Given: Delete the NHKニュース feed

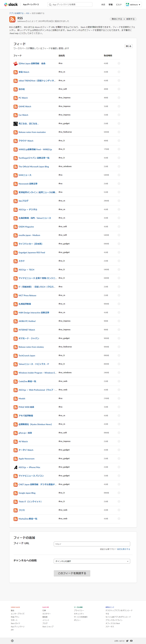Looking at the screenshot, I should click(119, 175).
